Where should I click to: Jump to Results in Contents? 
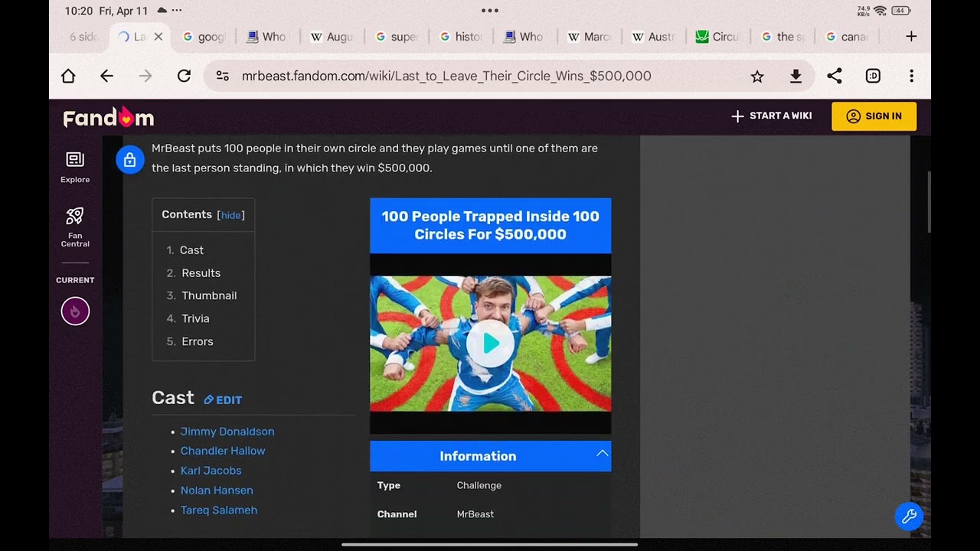[201, 273]
